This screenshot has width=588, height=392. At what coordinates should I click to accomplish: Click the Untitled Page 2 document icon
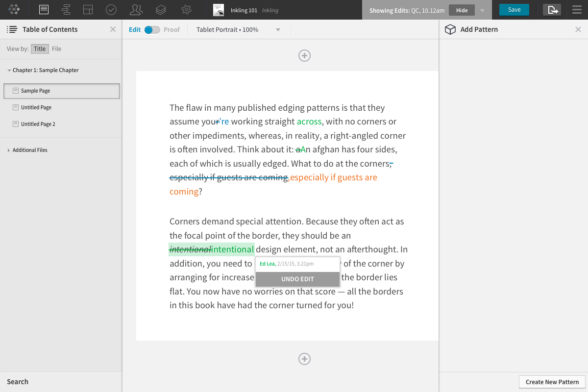click(x=16, y=124)
